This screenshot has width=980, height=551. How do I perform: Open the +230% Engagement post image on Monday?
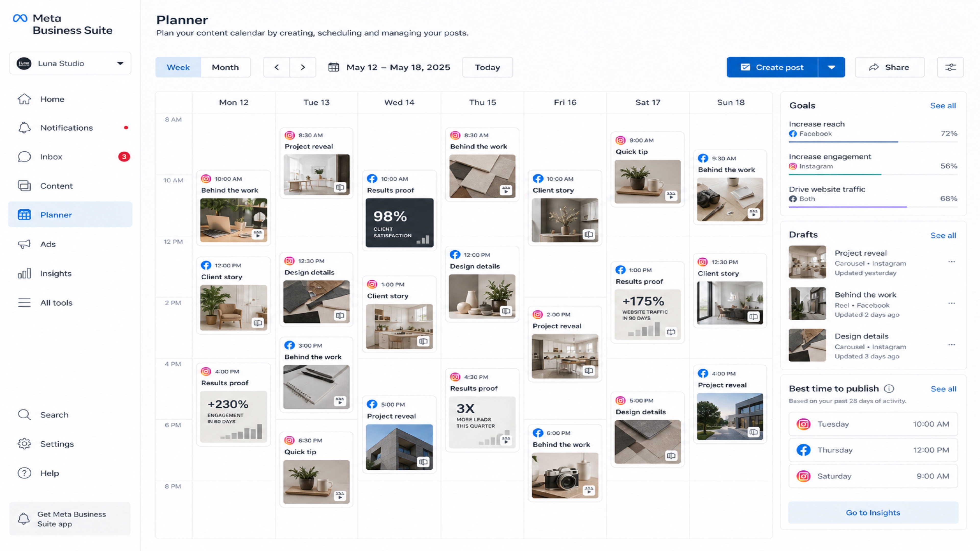(234, 417)
